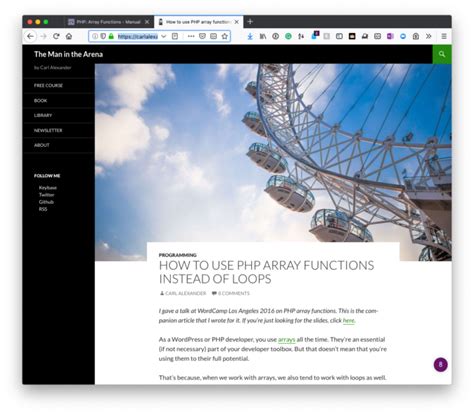474x414 pixels.
Task: Open the RSS feed link
Action: [x=43, y=209]
